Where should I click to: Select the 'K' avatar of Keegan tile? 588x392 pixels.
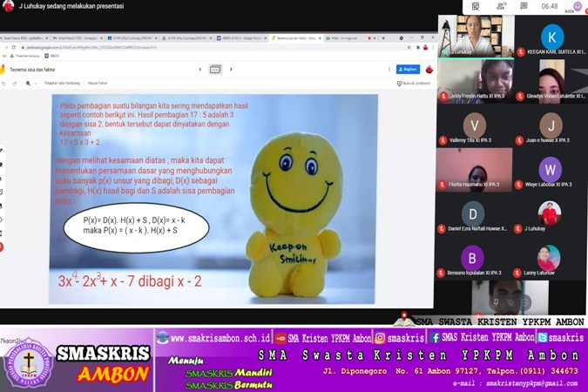[x=552, y=37]
